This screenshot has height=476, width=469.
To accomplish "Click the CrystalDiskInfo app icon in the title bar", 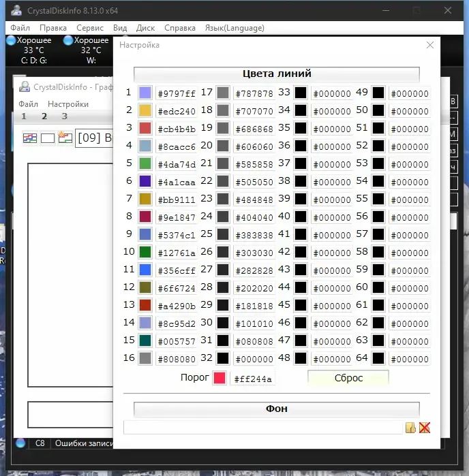I will pos(16,10).
